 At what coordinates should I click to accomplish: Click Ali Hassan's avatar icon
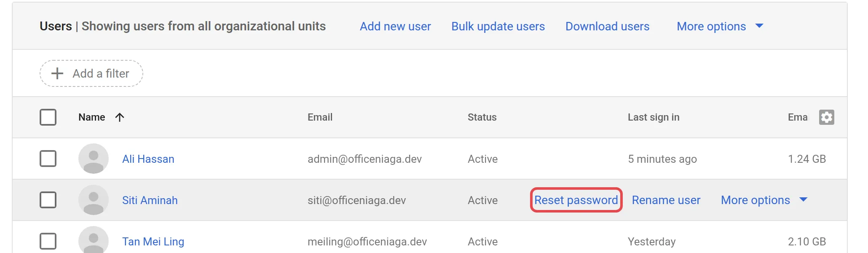[x=94, y=159]
